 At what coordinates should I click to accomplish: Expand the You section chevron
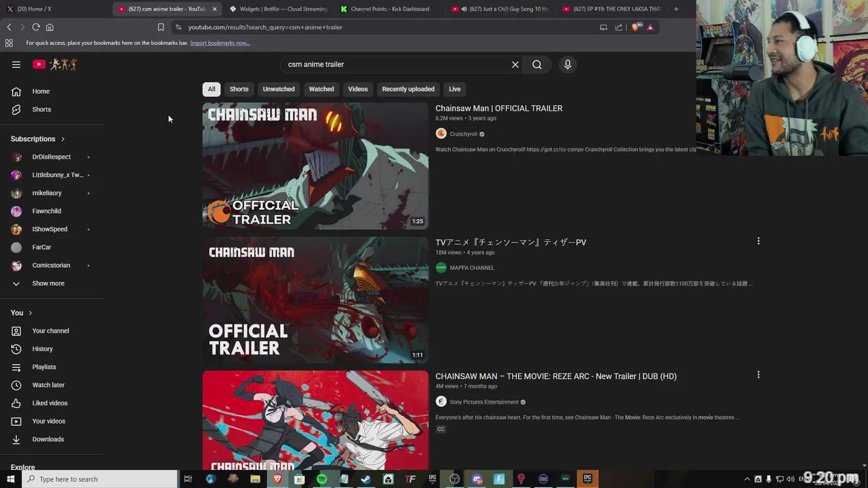click(x=30, y=313)
